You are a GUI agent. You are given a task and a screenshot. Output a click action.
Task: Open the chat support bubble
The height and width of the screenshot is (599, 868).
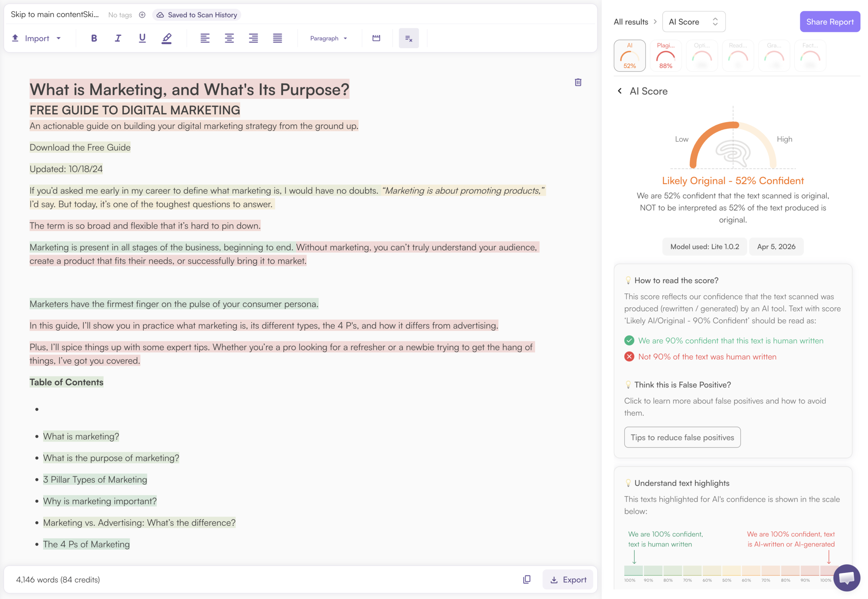847,577
